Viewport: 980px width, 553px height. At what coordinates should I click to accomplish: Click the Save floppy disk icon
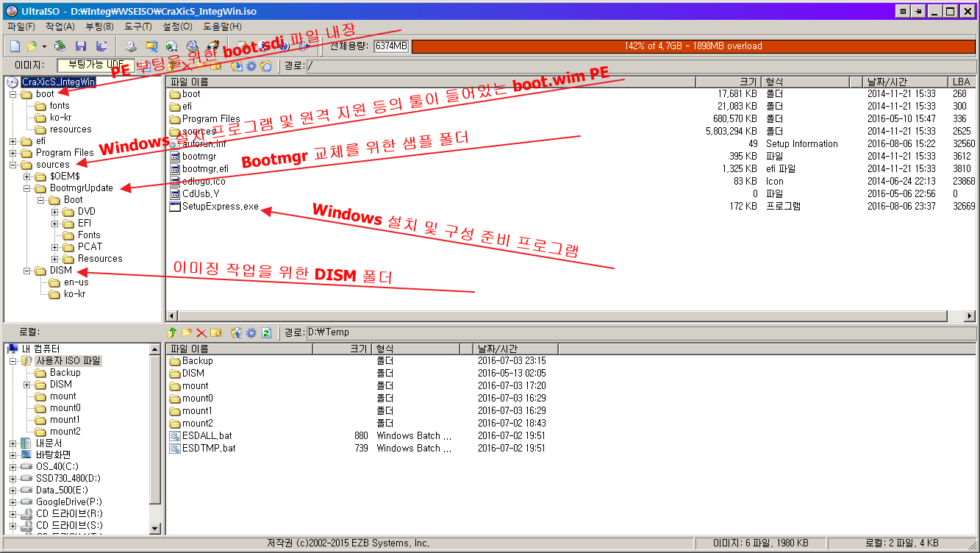click(x=81, y=46)
